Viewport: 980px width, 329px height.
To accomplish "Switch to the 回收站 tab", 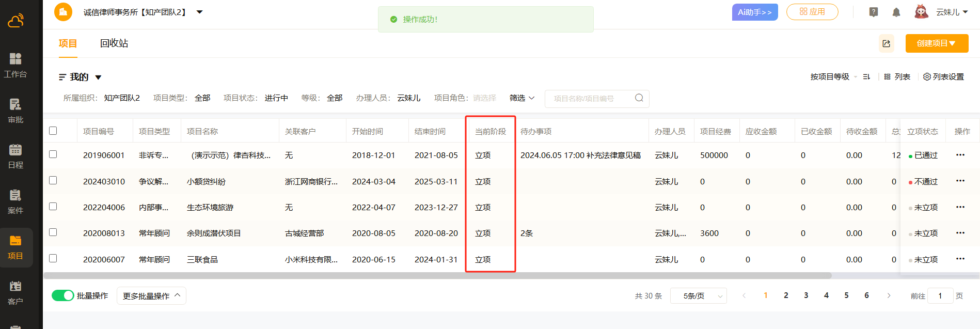I will pos(114,43).
